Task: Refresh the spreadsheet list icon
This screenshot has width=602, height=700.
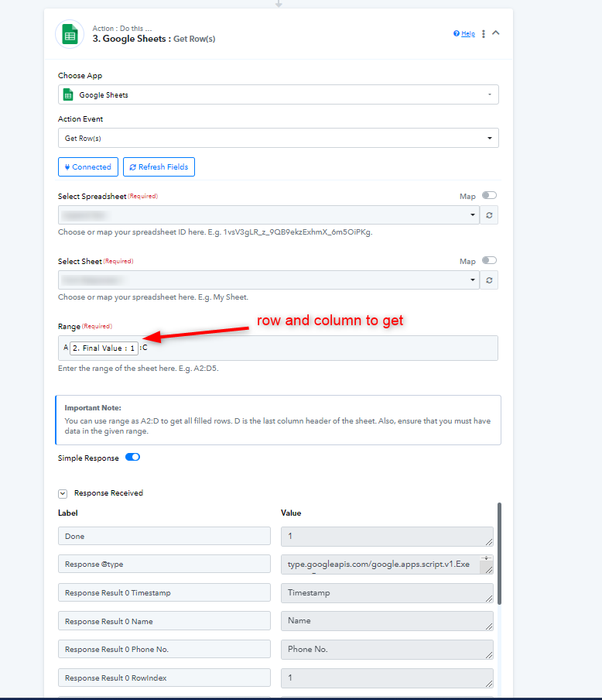Action: [x=489, y=215]
